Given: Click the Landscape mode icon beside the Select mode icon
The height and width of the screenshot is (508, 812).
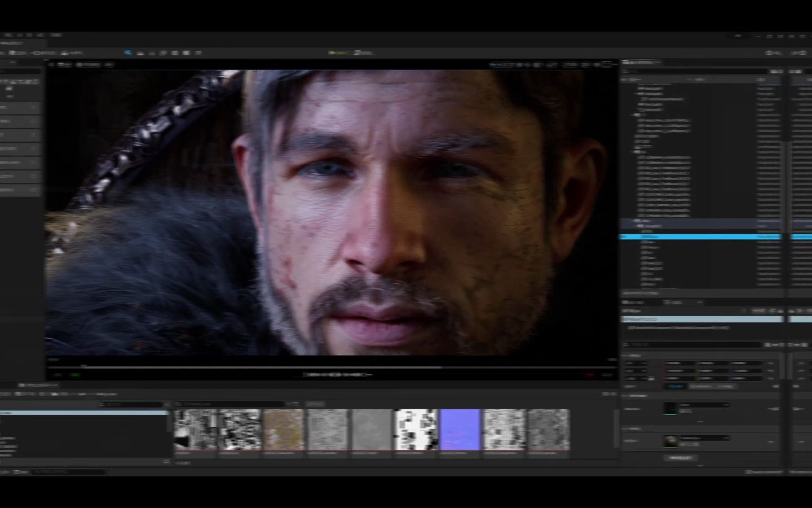Looking at the screenshot, I should click(x=140, y=52).
